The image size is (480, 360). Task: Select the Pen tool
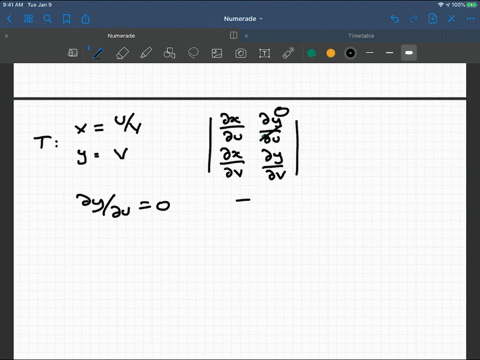[x=98, y=53]
